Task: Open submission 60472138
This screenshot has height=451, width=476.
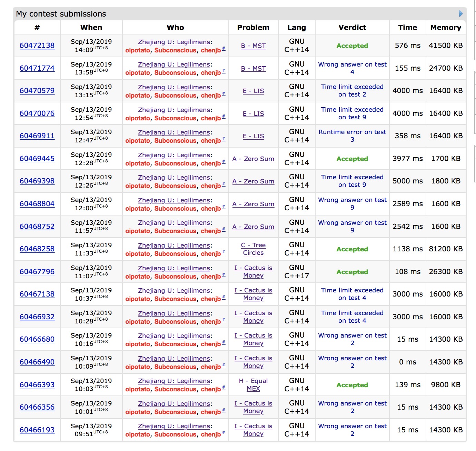Action: tap(37, 46)
